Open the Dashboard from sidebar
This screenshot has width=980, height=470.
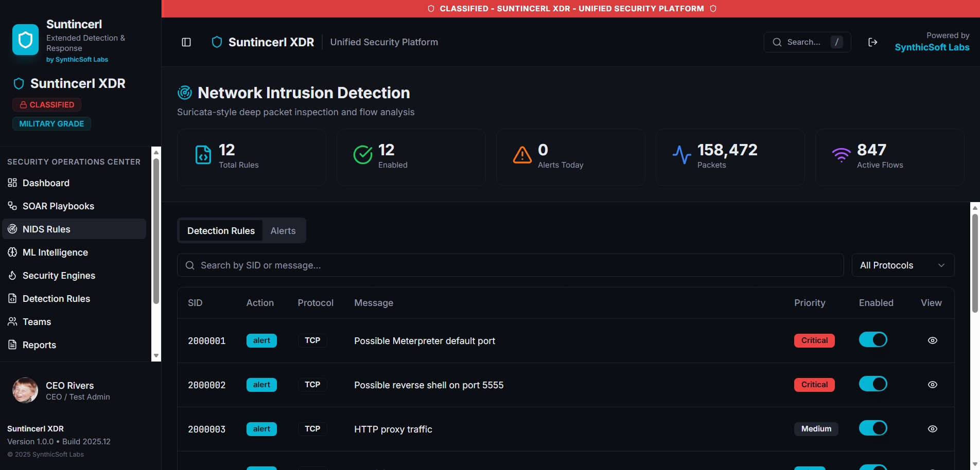(x=45, y=183)
